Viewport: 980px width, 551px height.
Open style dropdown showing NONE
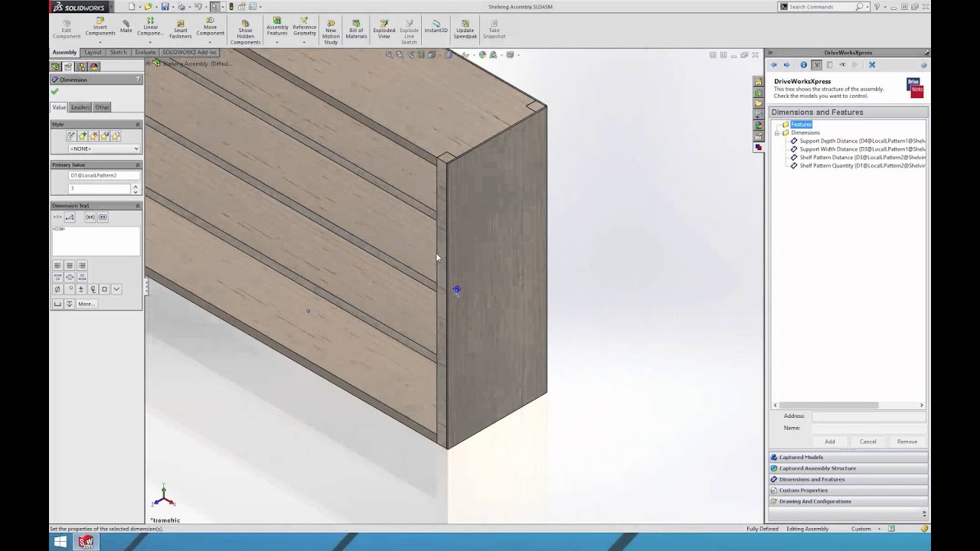click(x=104, y=148)
